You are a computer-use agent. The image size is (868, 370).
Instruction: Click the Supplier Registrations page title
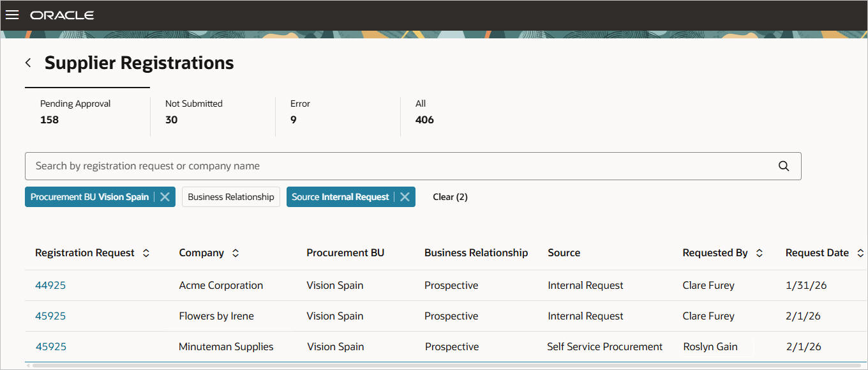pyautogui.click(x=139, y=63)
